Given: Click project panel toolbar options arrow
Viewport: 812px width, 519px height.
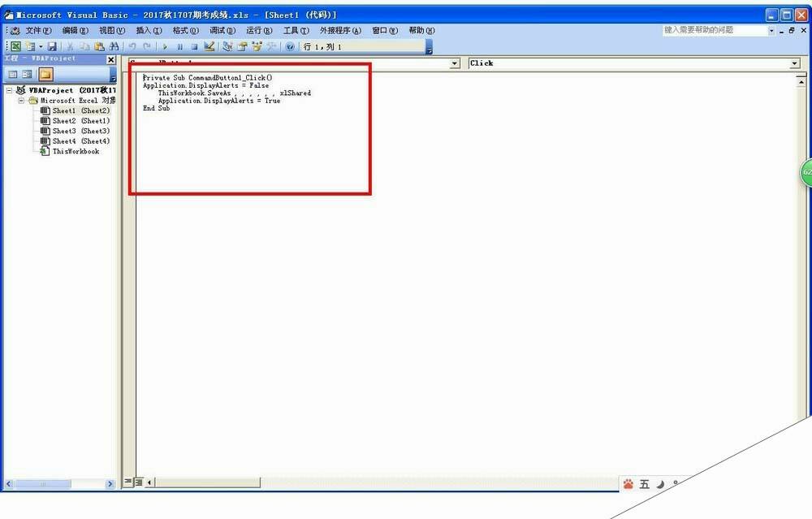Looking at the screenshot, I should (x=113, y=76).
